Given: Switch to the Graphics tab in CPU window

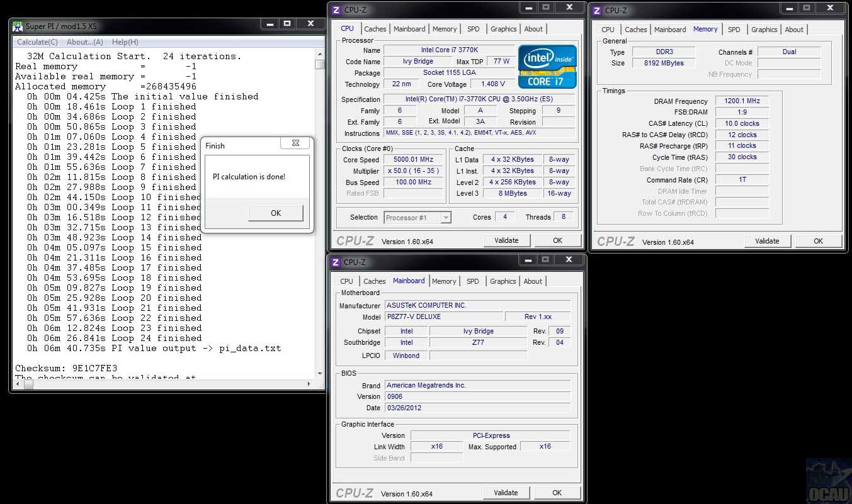Looking at the screenshot, I should coord(504,29).
